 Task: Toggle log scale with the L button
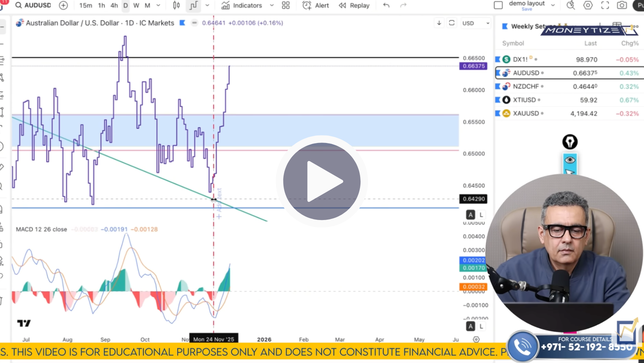481,214
